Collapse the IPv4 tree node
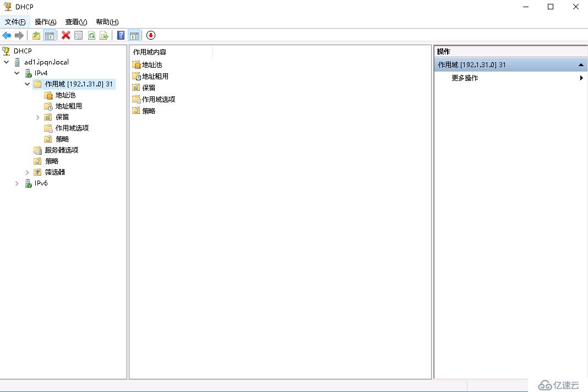The width and height of the screenshot is (588, 392). [17, 73]
